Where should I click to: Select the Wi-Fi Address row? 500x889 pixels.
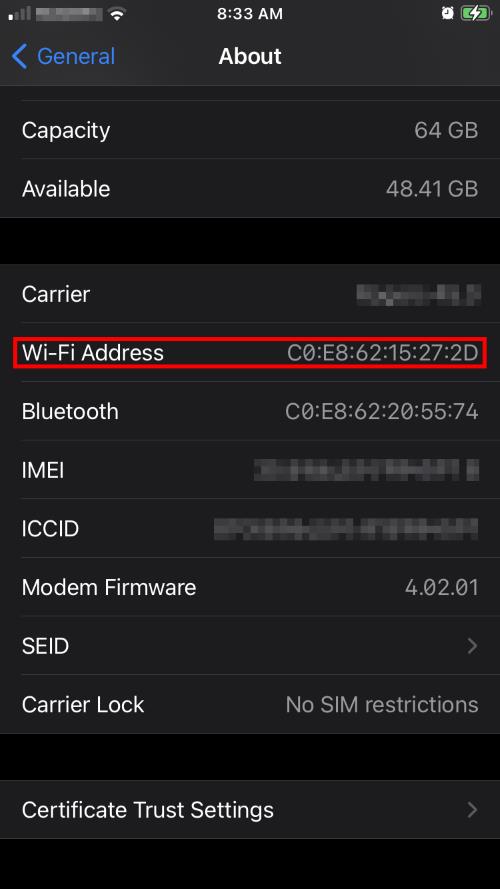(x=250, y=353)
